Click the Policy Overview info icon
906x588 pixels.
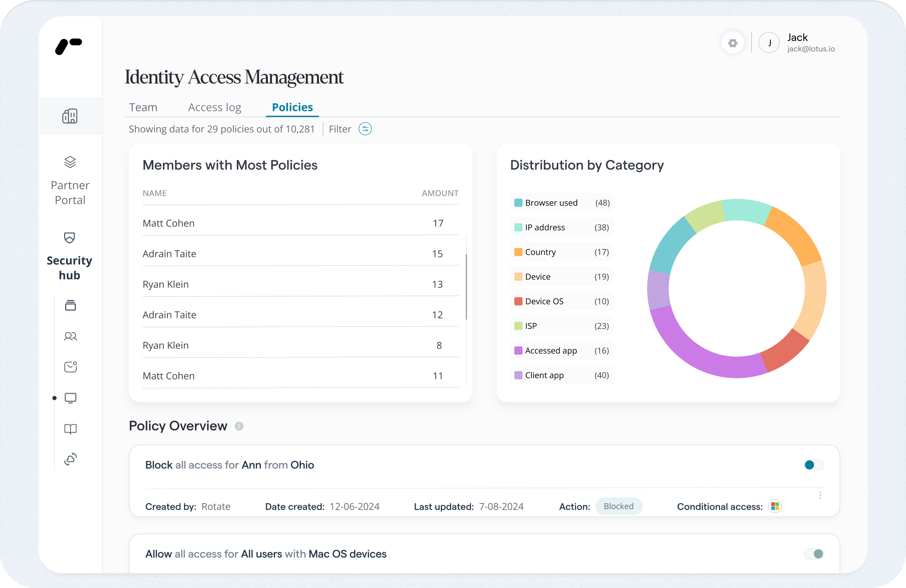pyautogui.click(x=239, y=426)
